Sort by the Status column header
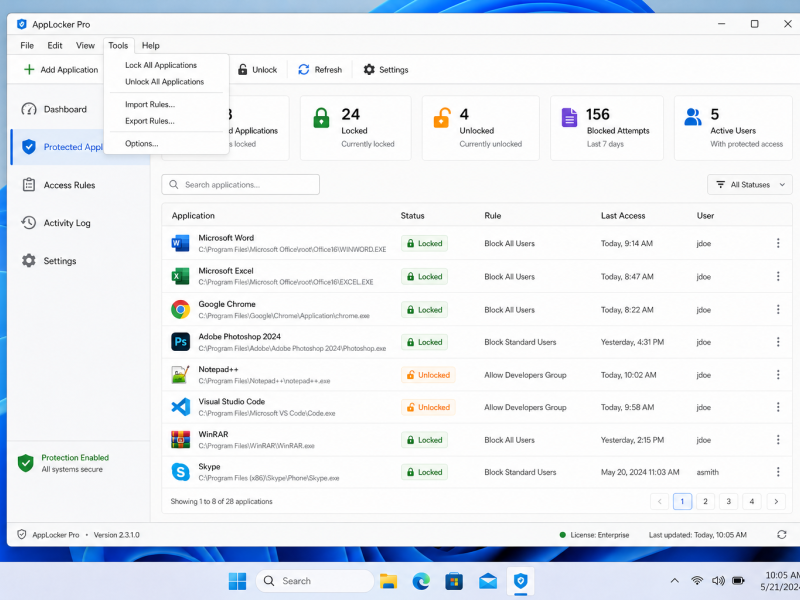The image size is (800, 600). [412, 215]
